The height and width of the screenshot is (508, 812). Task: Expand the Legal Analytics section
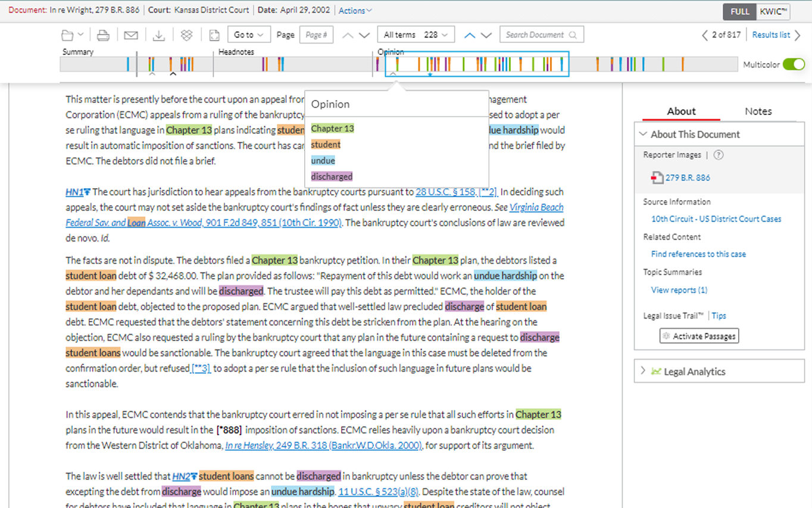[x=643, y=371]
